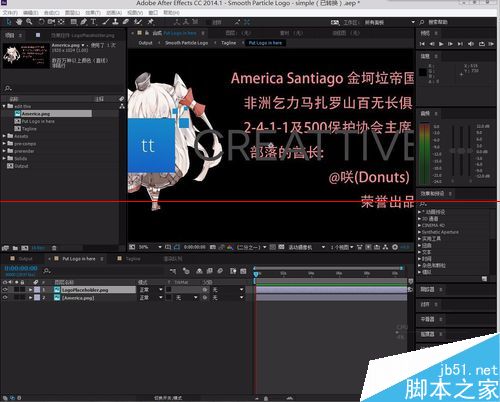Select the Clone Stamp tool

(115, 22)
